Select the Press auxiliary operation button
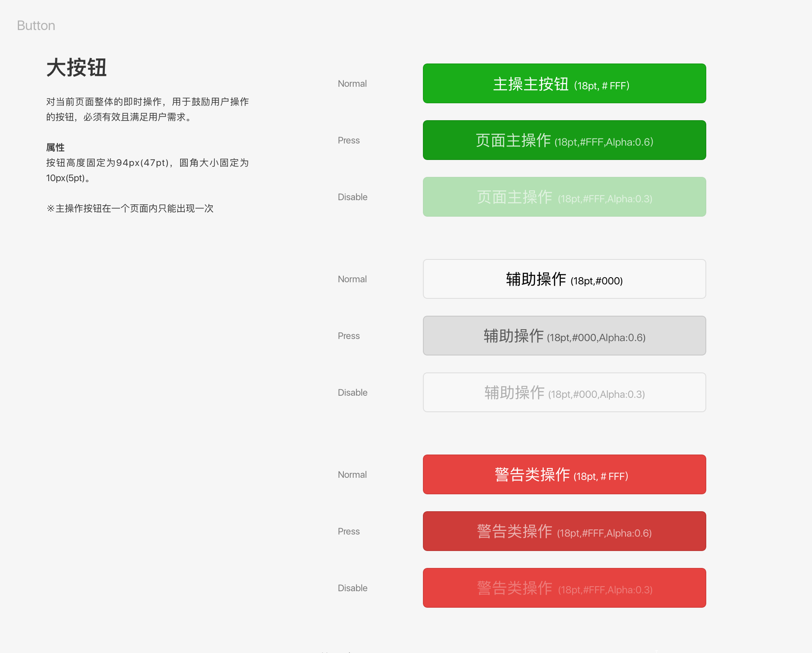This screenshot has width=812, height=653. point(565,335)
